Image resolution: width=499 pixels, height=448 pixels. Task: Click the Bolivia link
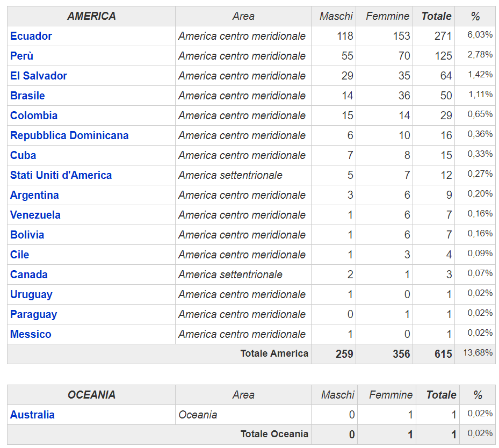[x=27, y=235]
